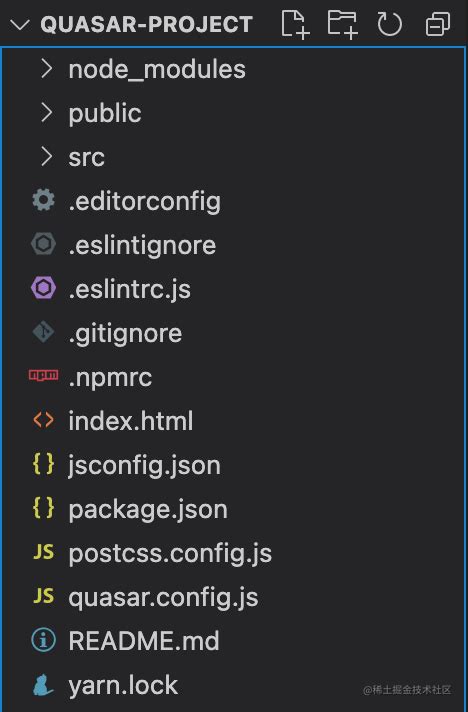Click the info icon next to README.md
Screen dimensions: 468x712
click(x=44, y=640)
